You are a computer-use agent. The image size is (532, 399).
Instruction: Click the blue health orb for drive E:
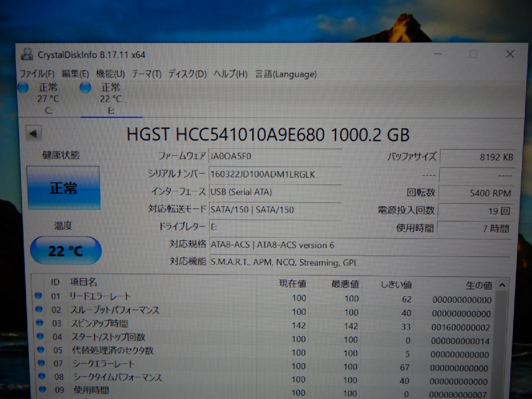coord(86,87)
